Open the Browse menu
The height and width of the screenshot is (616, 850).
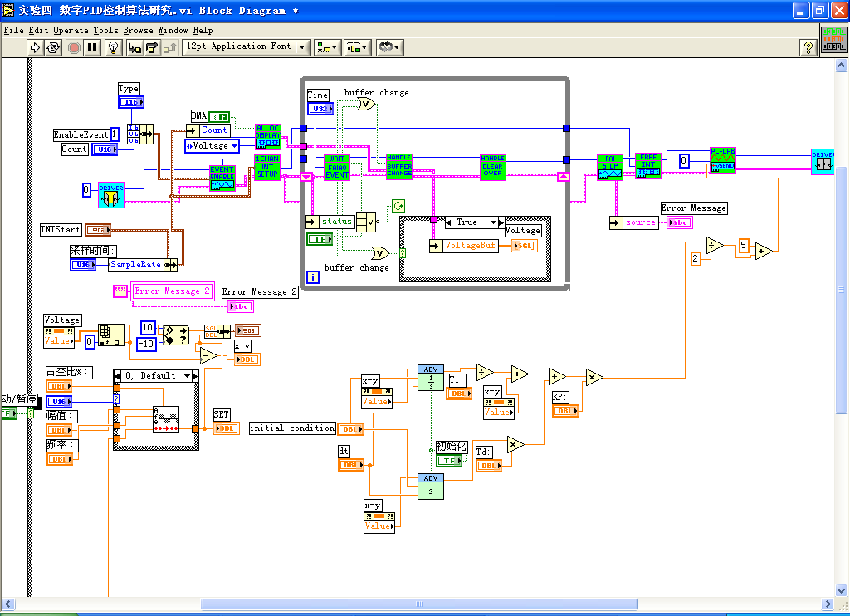tap(139, 30)
